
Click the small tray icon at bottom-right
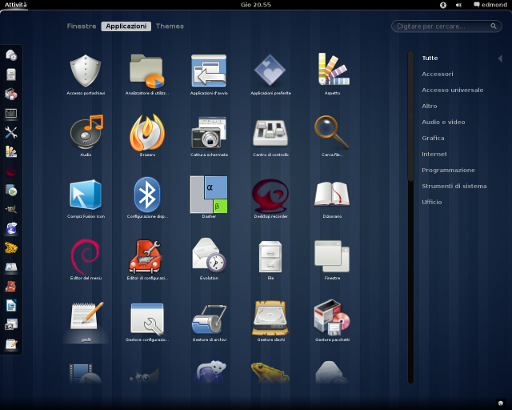point(500,403)
